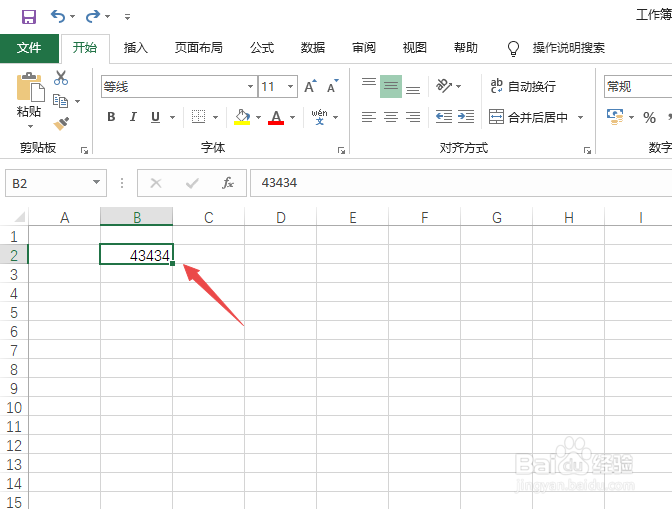This screenshot has height=509, width=672.
Task: Open the fill color palette arrow
Action: tap(258, 117)
